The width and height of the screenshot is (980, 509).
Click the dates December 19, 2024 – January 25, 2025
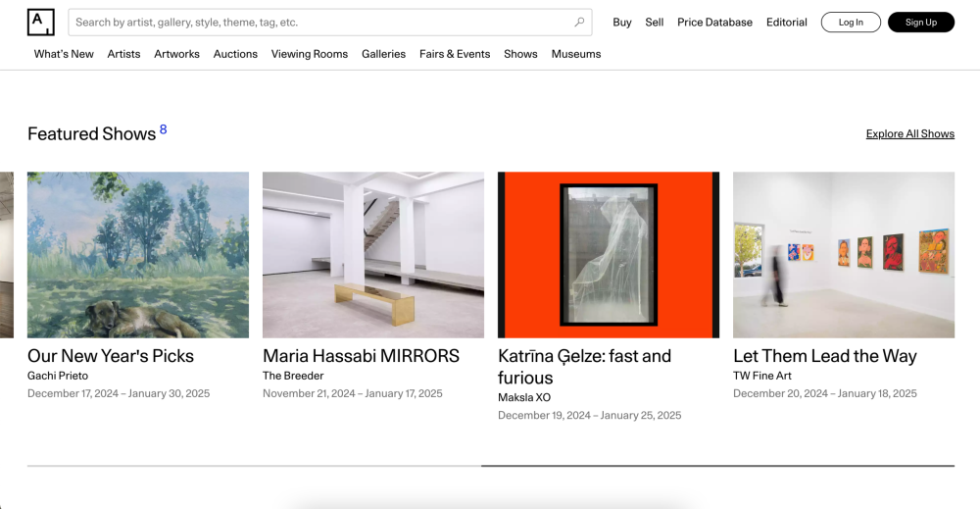tap(589, 415)
